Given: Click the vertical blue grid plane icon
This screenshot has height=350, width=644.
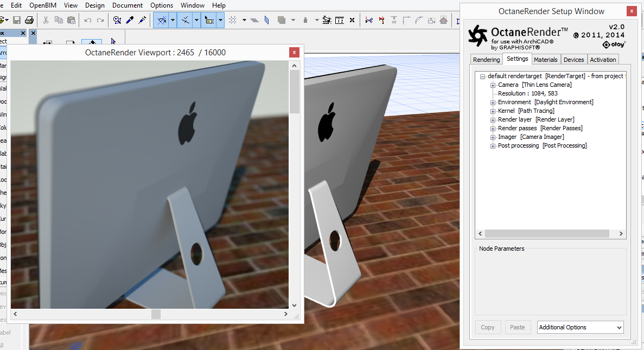Looking at the screenshot, I should 267,20.
